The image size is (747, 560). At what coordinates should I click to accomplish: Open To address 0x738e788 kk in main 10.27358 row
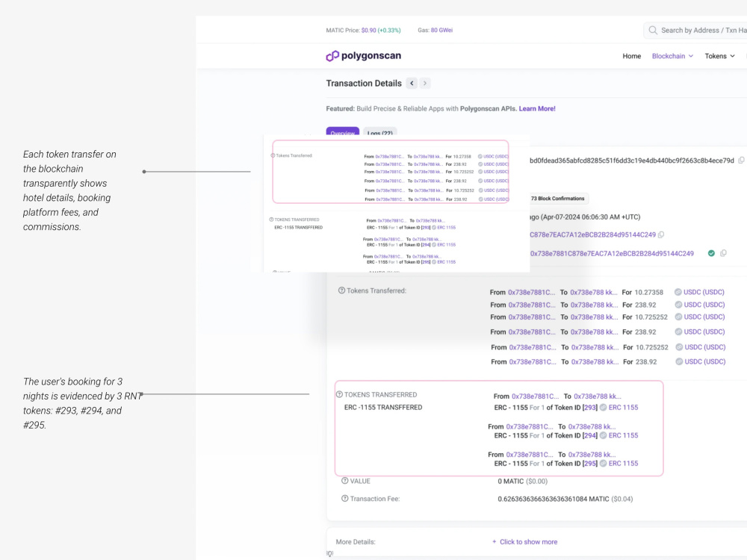pyautogui.click(x=594, y=293)
